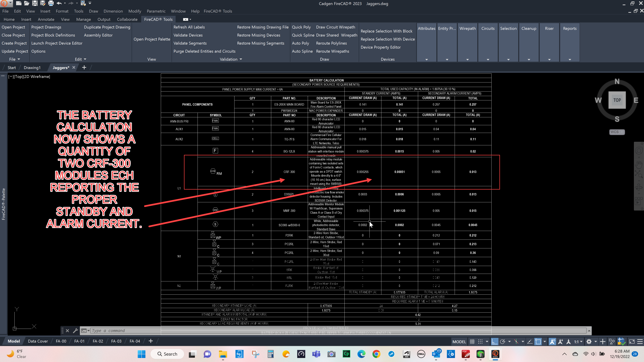Expand the Reports panel dropdown

coord(570,59)
